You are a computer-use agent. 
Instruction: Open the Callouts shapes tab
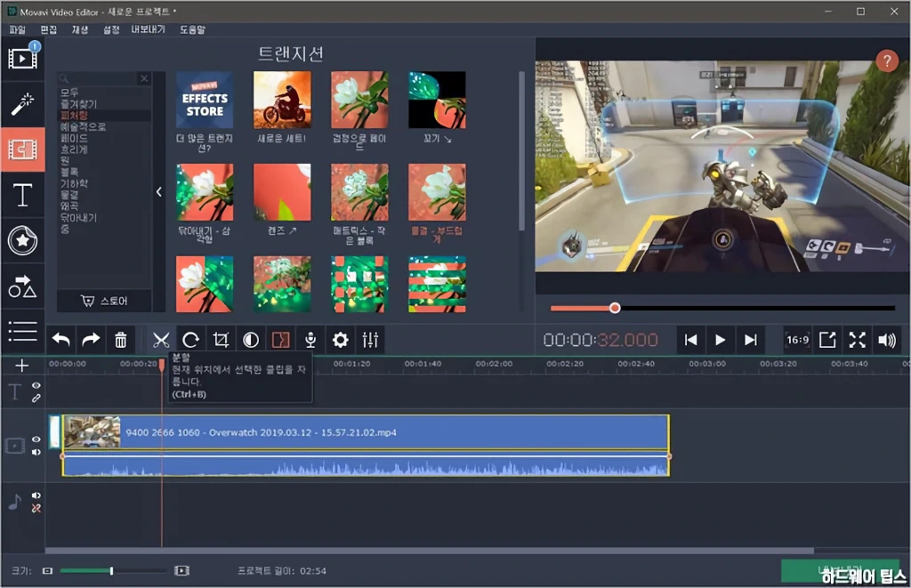22,286
